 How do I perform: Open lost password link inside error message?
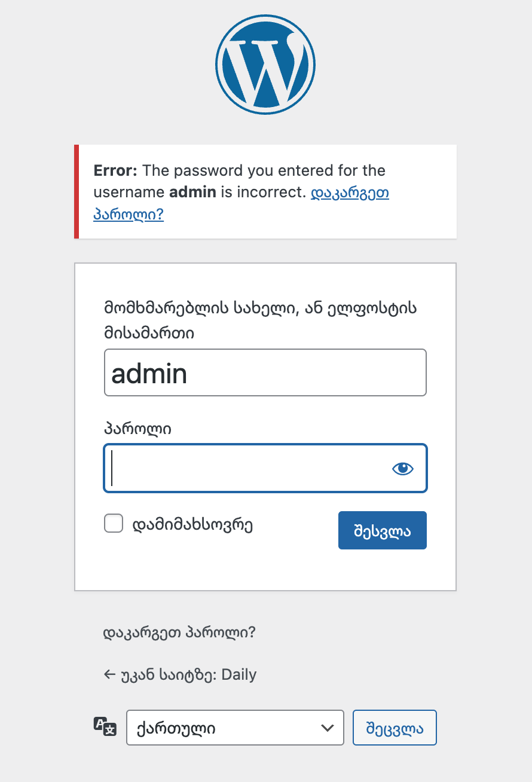pos(350,193)
